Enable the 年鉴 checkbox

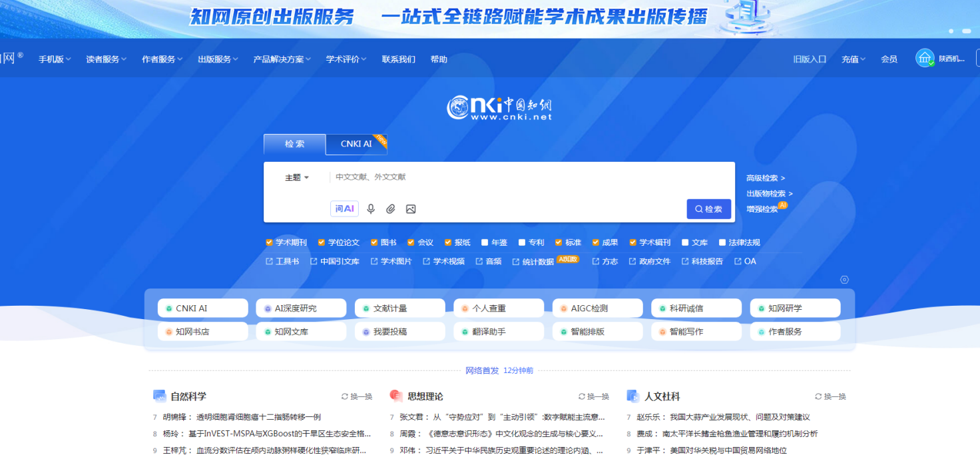tap(485, 242)
